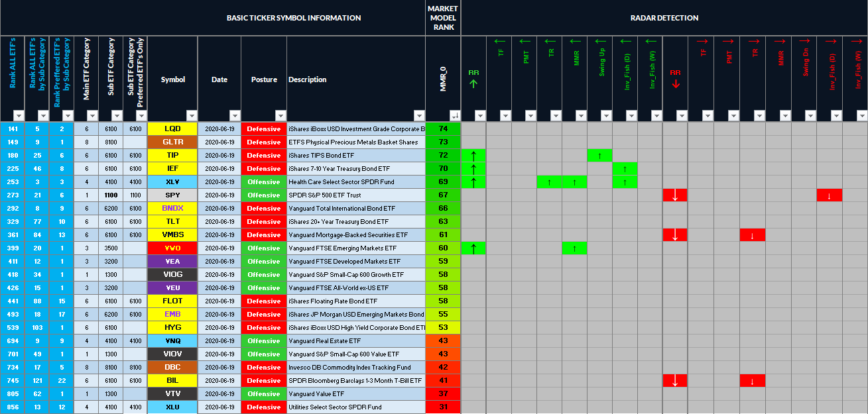Select the red down arrow in BIL's RR cell
The width and height of the screenshot is (868, 414).
(674, 380)
